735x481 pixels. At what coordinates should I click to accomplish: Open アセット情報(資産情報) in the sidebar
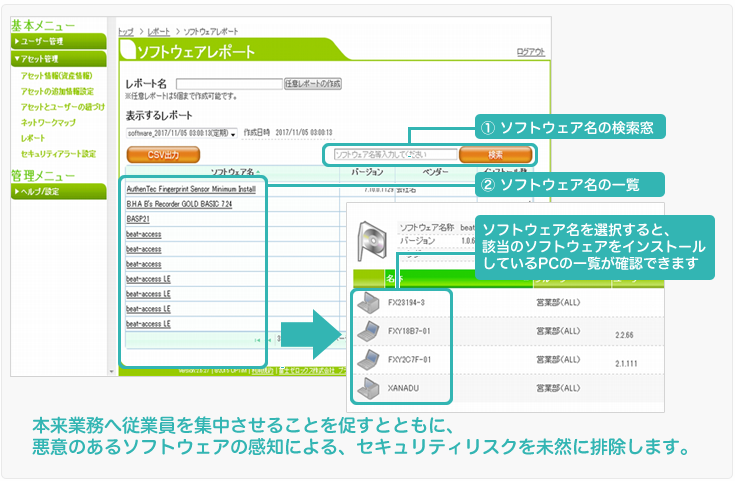point(57,75)
